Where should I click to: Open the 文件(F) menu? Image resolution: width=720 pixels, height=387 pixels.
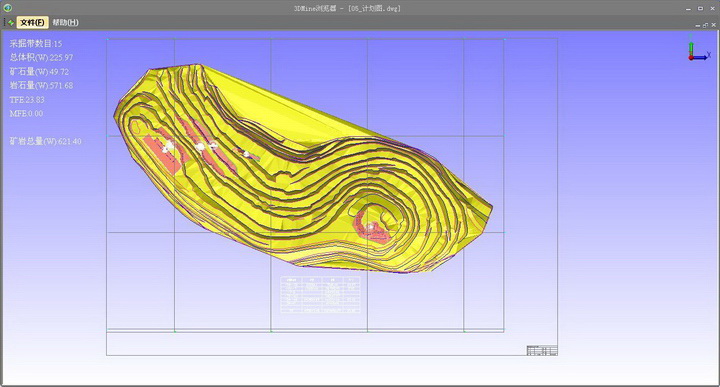32,22
